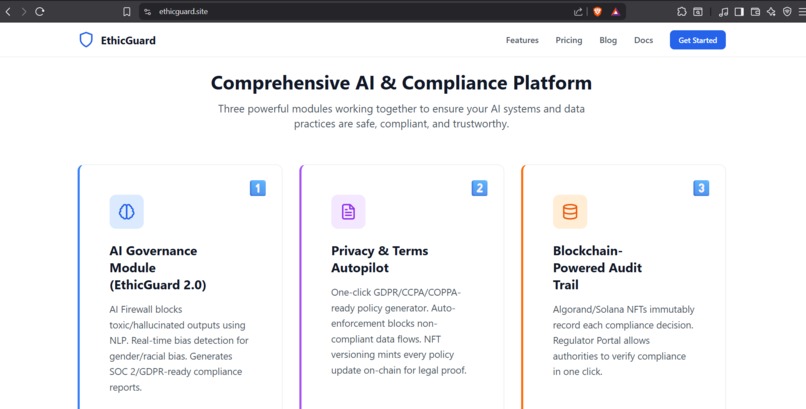Click the 'Three powerful modules working together' subtitle
This screenshot has width=806, height=409.
pos(401,116)
